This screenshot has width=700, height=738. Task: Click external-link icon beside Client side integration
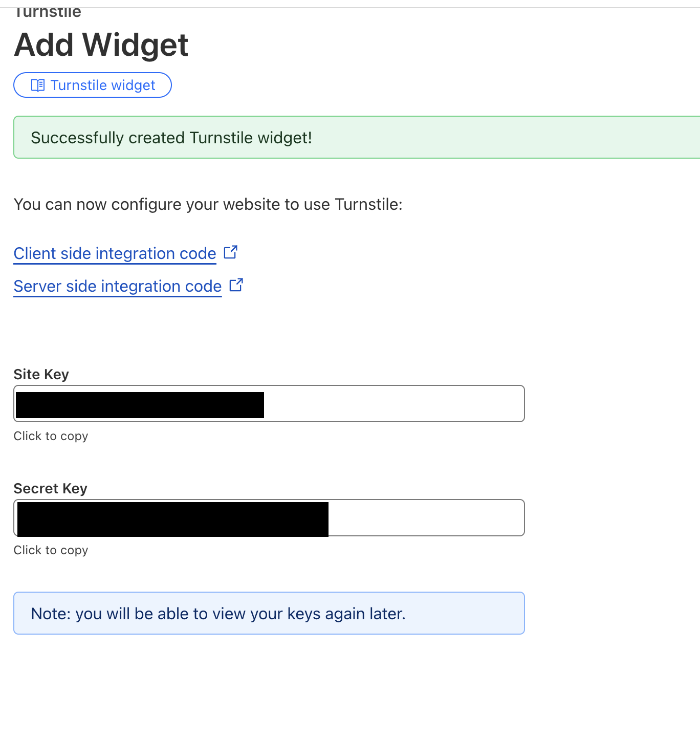(231, 252)
